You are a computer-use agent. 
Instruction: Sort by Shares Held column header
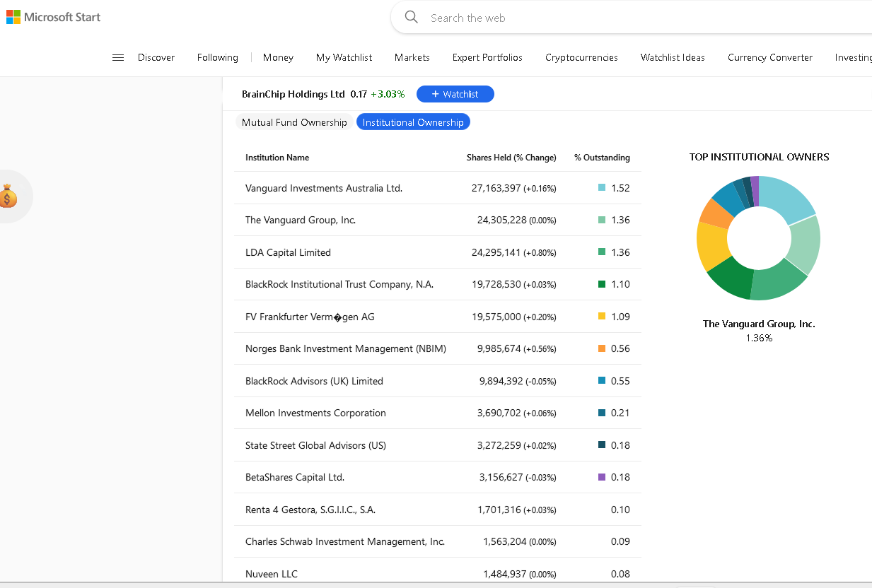[511, 158]
